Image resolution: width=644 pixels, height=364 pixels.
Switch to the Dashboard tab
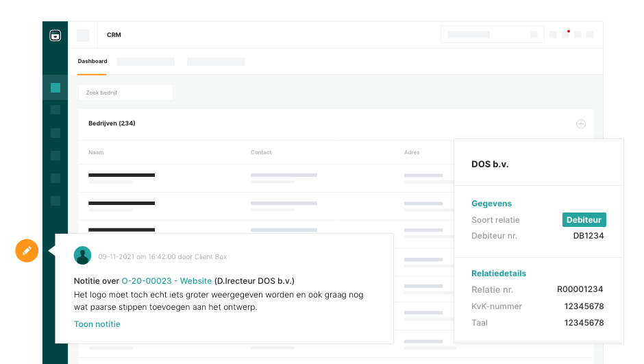[x=92, y=62]
